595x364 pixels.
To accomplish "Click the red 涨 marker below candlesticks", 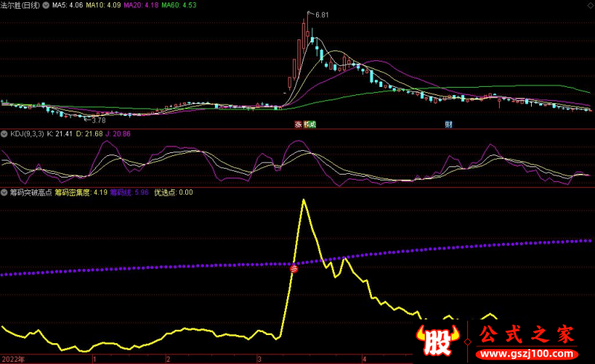I will pyautogui.click(x=298, y=124).
